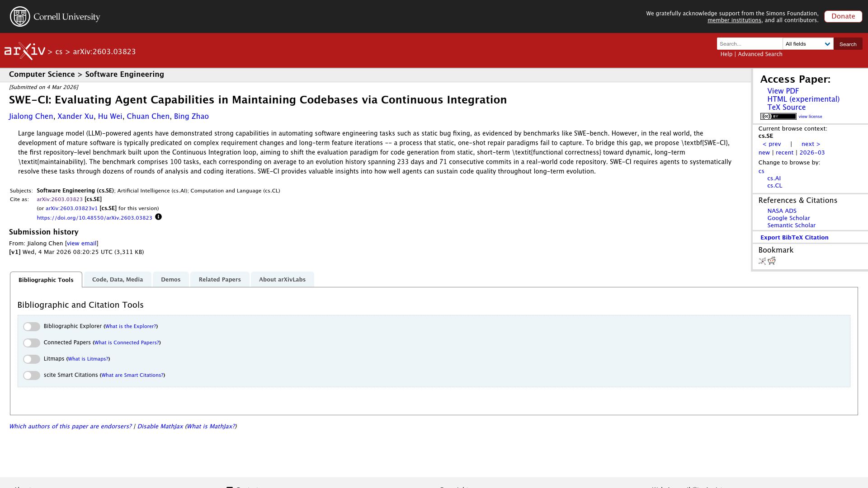
Task: Open the member institutions link
Action: tap(734, 20)
